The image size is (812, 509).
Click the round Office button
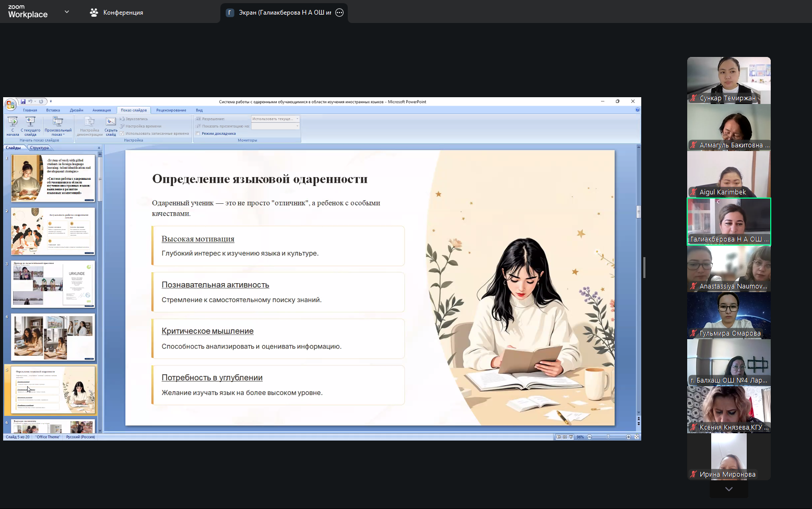point(10,105)
